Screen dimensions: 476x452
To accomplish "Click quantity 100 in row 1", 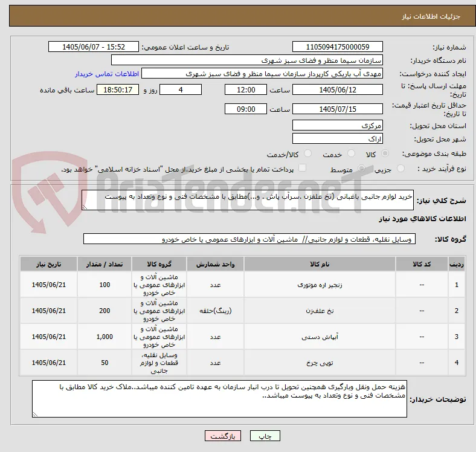I will point(105,285).
